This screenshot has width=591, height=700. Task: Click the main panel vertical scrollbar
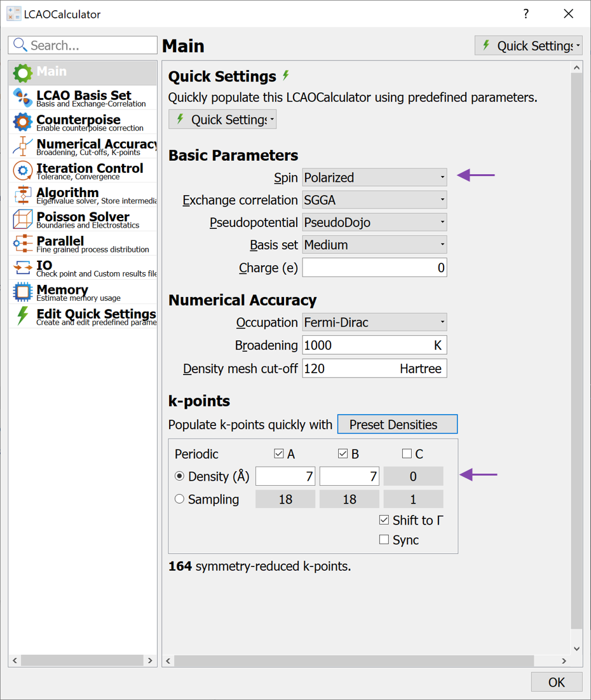coord(577,350)
